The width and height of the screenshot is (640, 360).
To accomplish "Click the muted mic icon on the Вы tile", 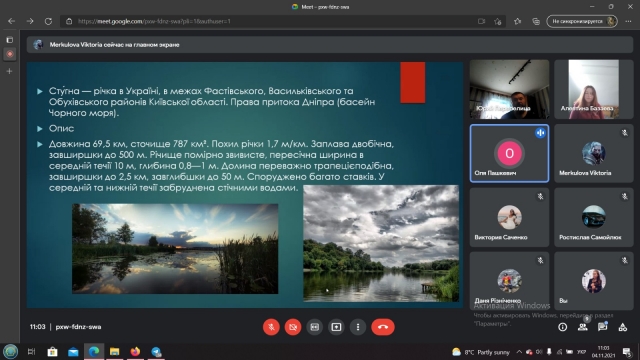I will [624, 260].
